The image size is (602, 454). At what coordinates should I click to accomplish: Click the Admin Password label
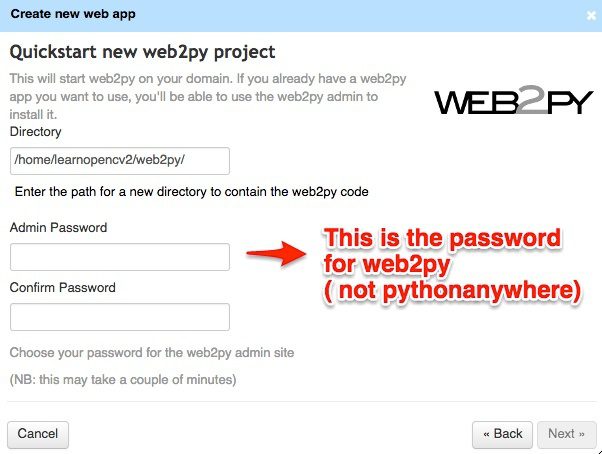pos(58,228)
